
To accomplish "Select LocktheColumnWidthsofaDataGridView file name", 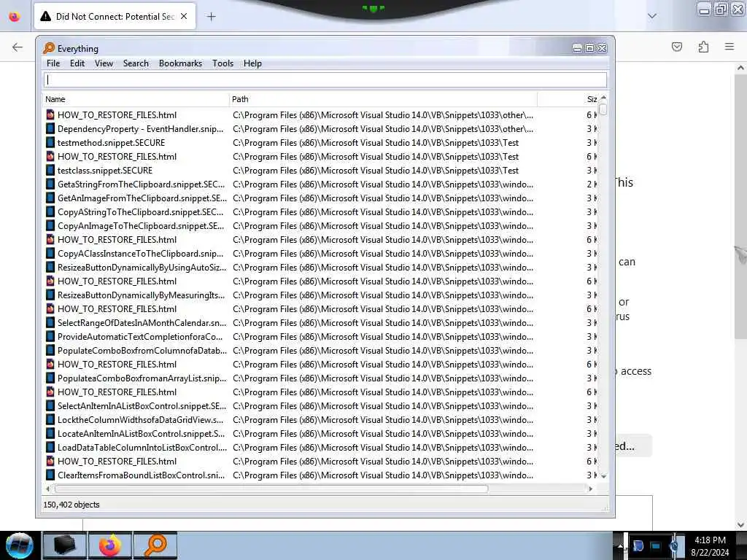I will [141, 419].
